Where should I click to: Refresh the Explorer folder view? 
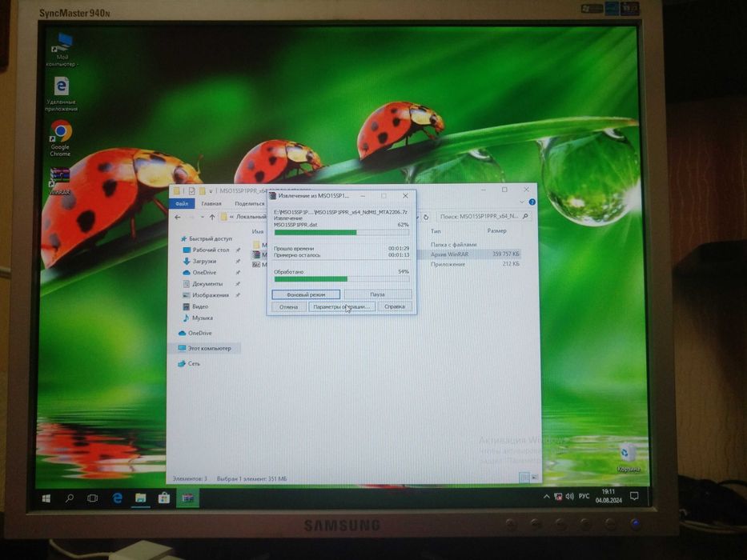click(x=426, y=217)
